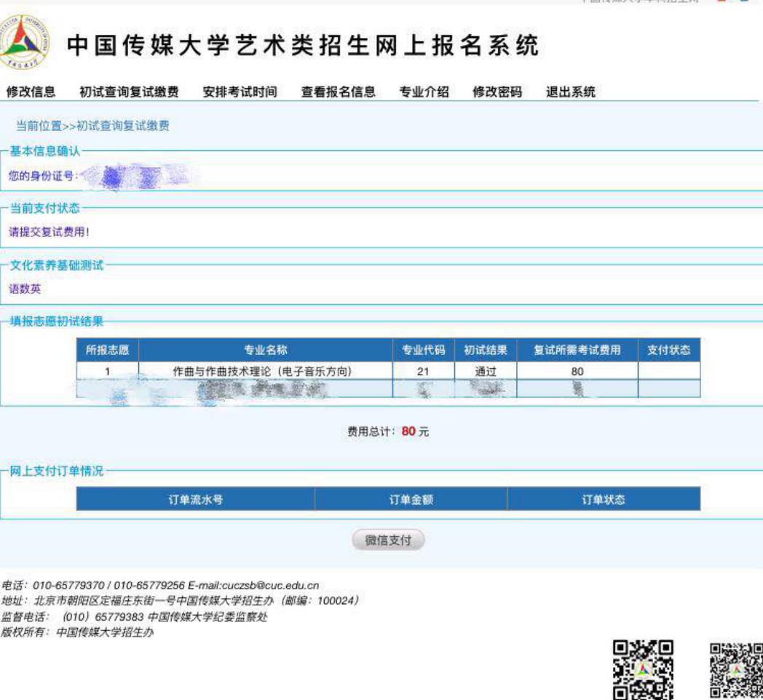Click the 基本信息确认 section heading

[44, 151]
